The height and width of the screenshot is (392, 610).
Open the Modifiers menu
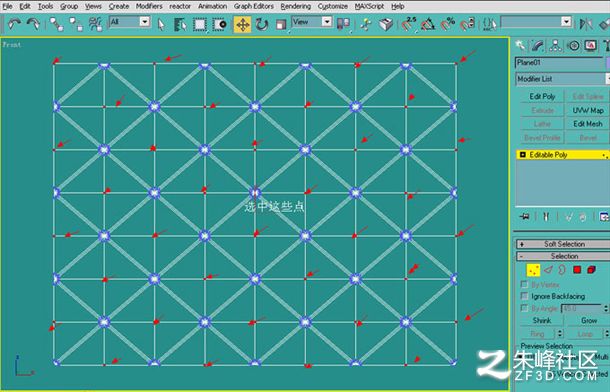click(x=149, y=6)
